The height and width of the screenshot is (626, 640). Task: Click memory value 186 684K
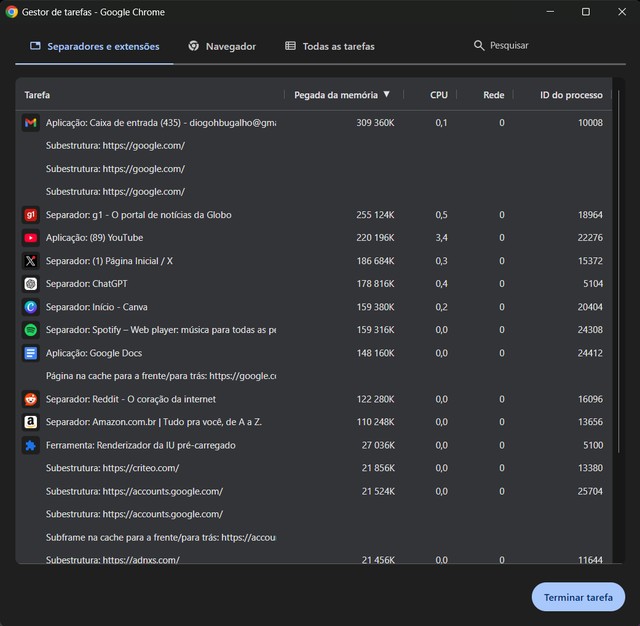coord(375,261)
